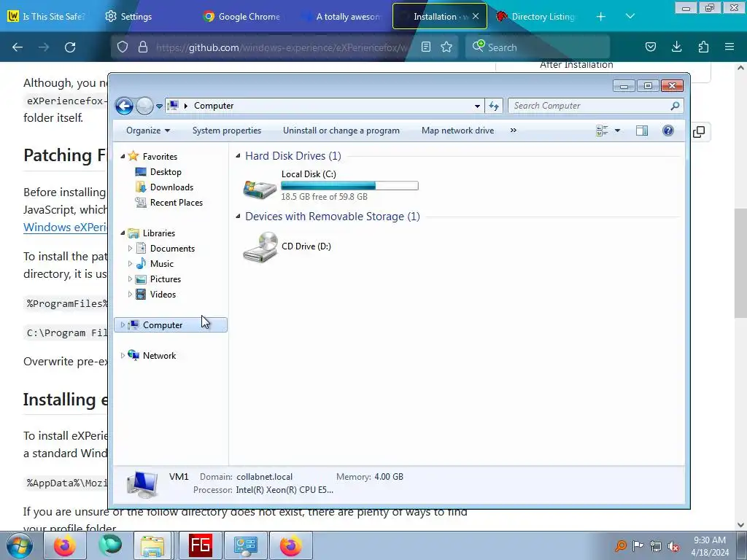Select the CD Drive (D:) icon

click(260, 246)
